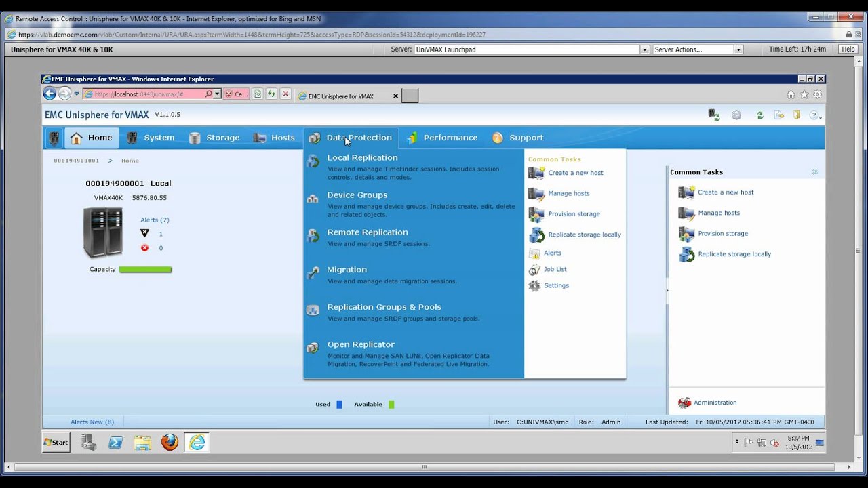Open the Hosts menu
This screenshot has height=488, width=868.
tap(275, 138)
